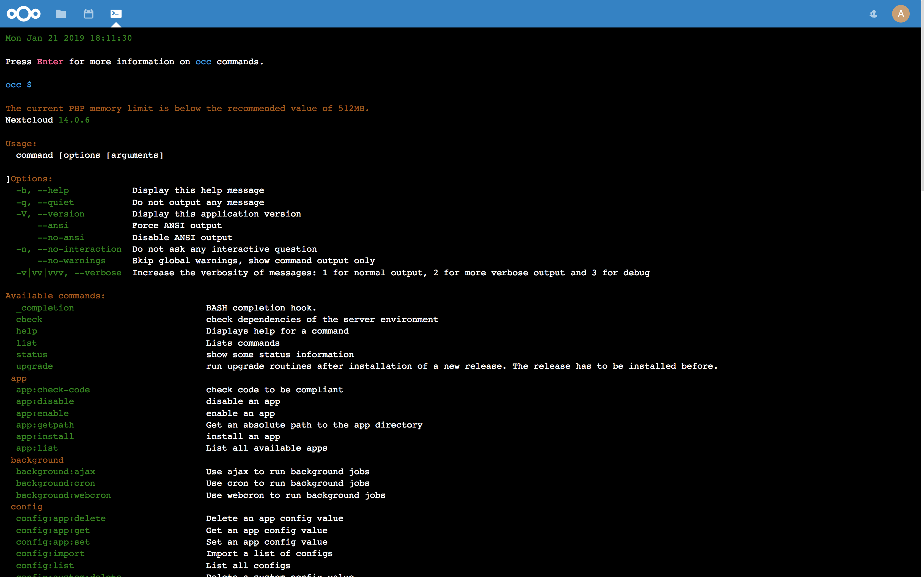This screenshot has height=577, width=924.
Task: Click the pink Enter keyword
Action: (x=50, y=62)
